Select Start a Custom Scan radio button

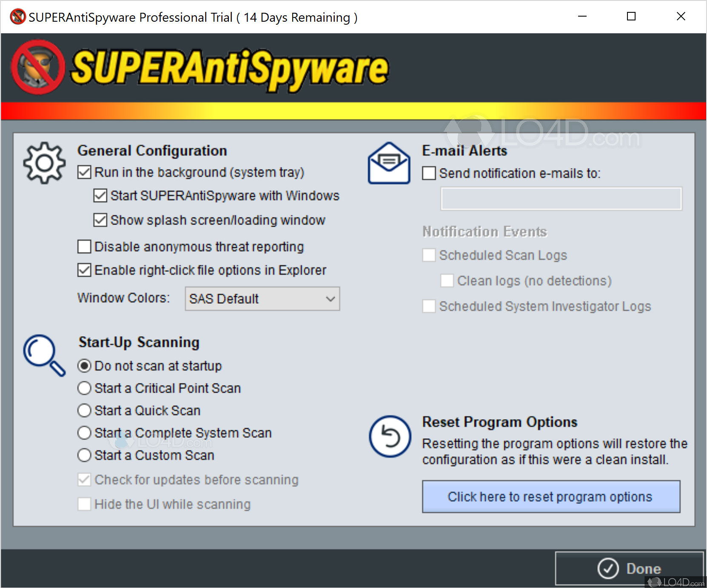pyautogui.click(x=84, y=455)
